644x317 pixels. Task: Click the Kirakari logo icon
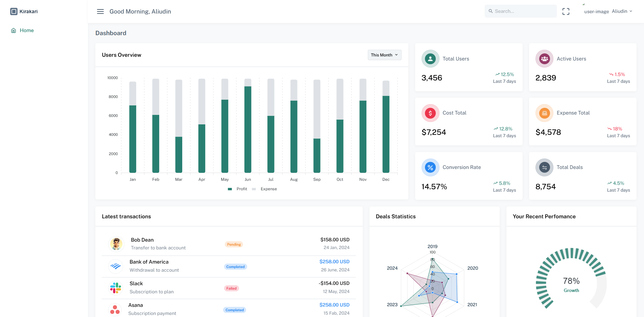[x=14, y=11]
